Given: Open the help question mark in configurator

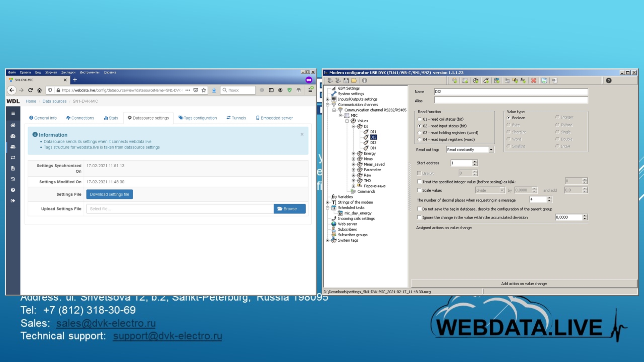Looking at the screenshot, I should pyautogui.click(x=608, y=80).
